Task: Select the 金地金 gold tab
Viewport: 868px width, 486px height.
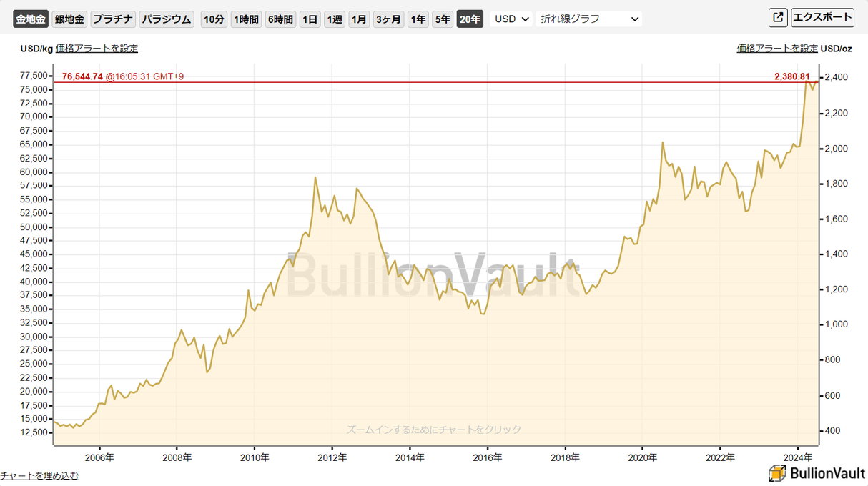Action: [31, 19]
